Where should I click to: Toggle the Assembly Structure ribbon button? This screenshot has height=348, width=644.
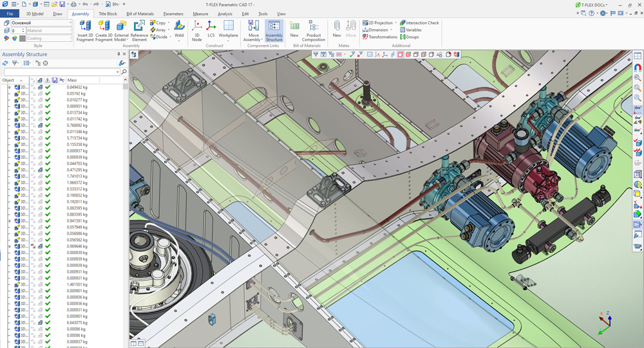click(274, 31)
